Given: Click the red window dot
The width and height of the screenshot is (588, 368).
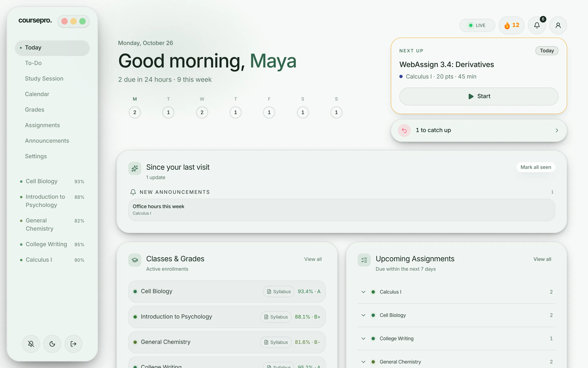Looking at the screenshot, I should (x=64, y=21).
